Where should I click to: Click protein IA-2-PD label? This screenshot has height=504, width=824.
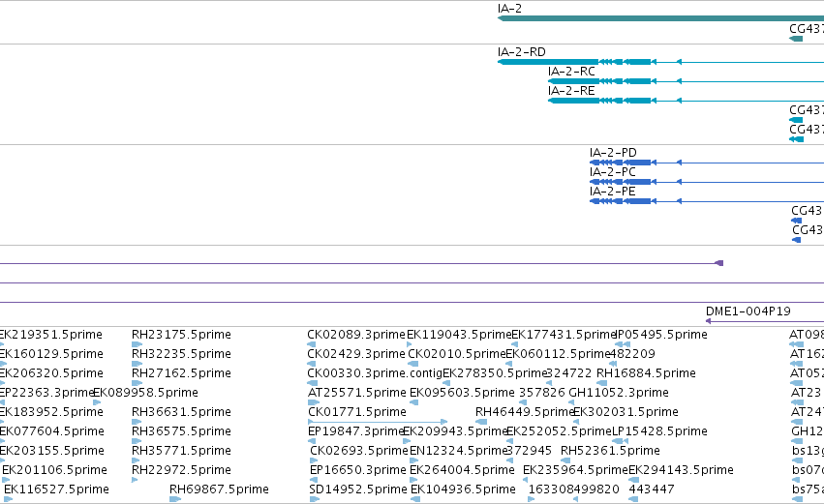click(613, 153)
